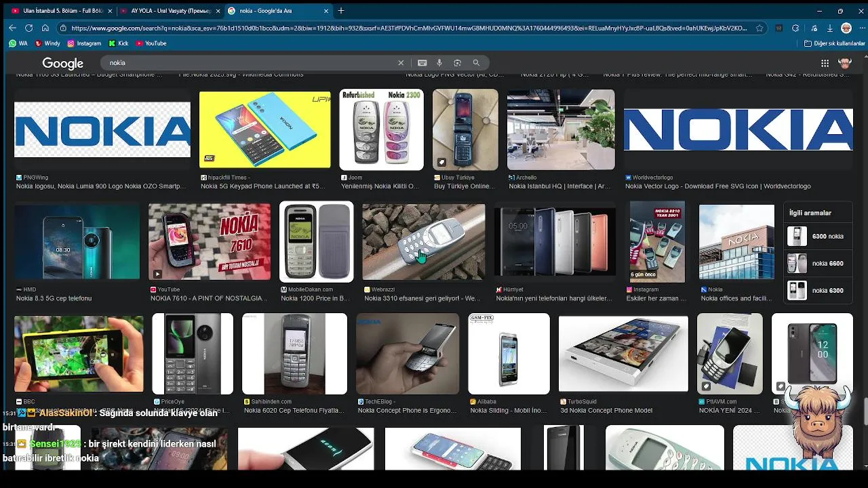The width and height of the screenshot is (868, 488).
Task: Click the address bar URL
Action: click(x=409, y=28)
